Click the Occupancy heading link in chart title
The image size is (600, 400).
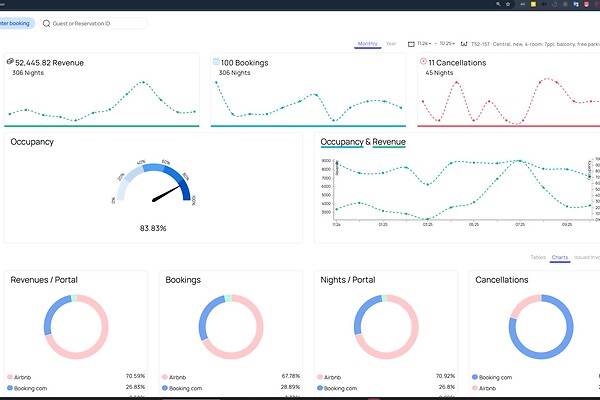point(342,142)
